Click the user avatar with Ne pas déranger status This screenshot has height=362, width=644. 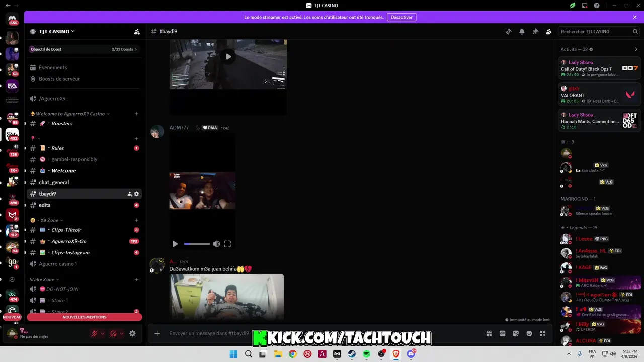click(12, 333)
